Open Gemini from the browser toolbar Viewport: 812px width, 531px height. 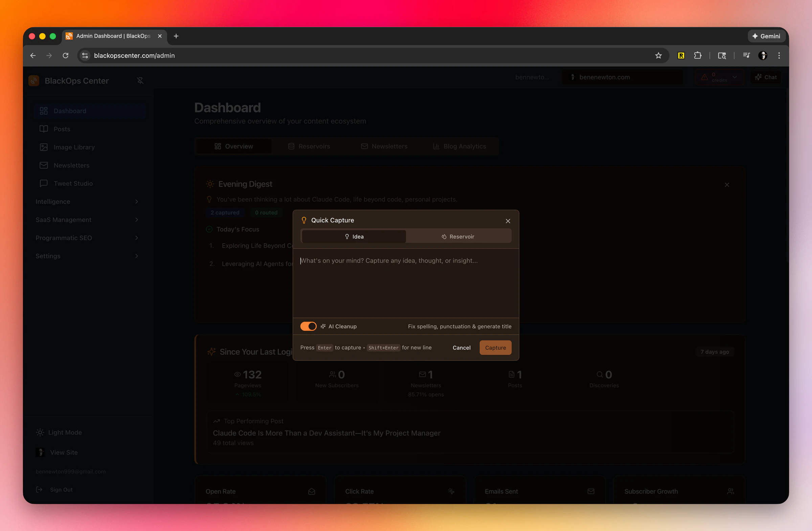tap(766, 36)
